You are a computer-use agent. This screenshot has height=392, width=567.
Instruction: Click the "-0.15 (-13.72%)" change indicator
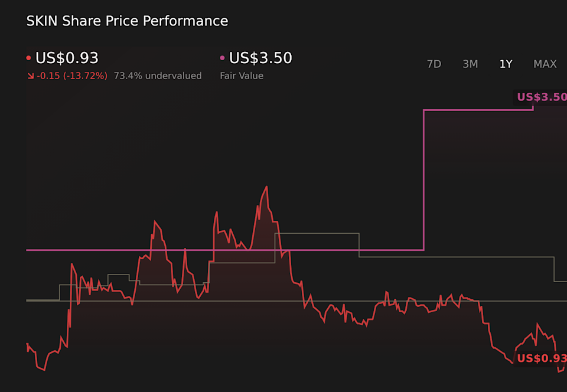coord(73,76)
